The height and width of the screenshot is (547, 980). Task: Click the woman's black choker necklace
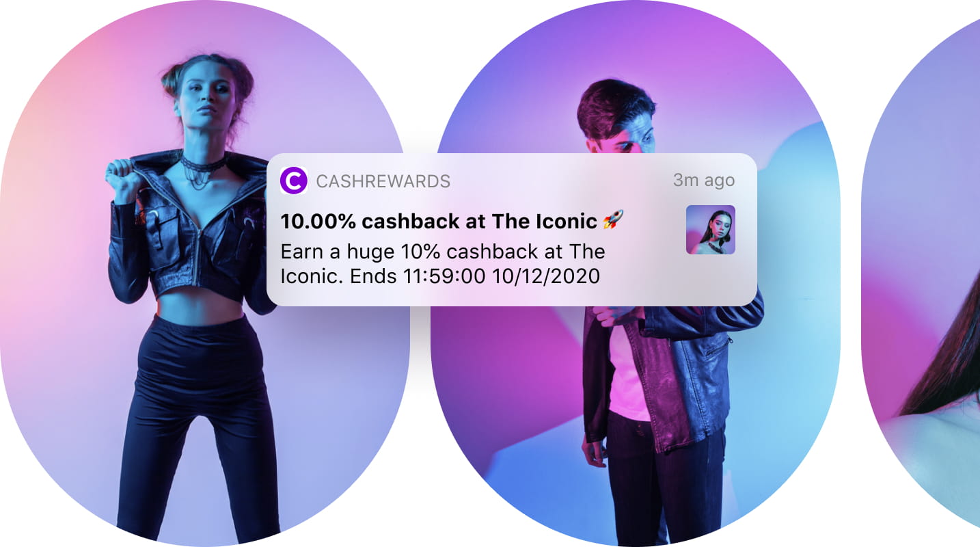(x=202, y=164)
